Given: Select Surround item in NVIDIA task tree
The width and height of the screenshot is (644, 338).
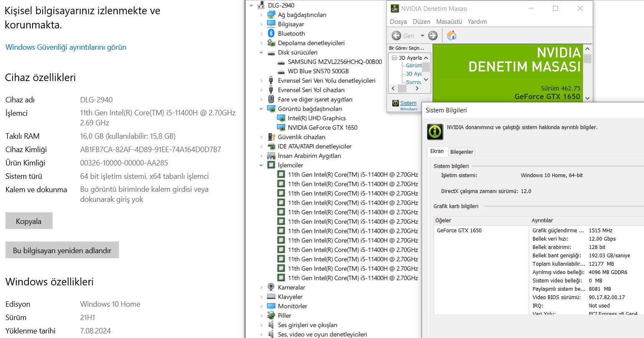Looking at the screenshot, I should pyautogui.click(x=414, y=82).
